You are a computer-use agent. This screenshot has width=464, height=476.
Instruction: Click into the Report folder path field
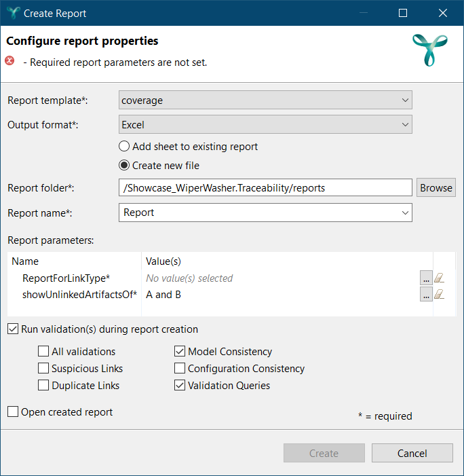click(265, 187)
